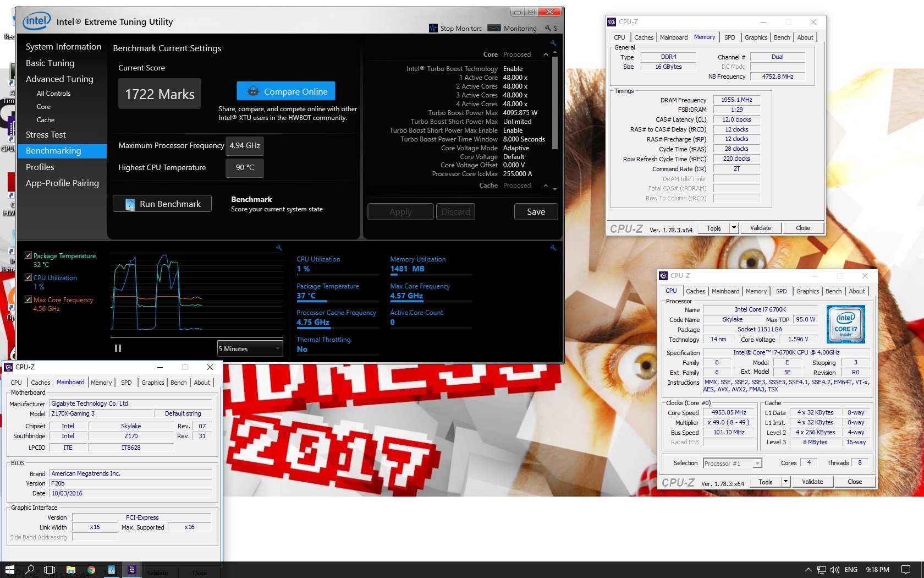Collapse the Core settings section
924x578 pixels.
coord(546,54)
